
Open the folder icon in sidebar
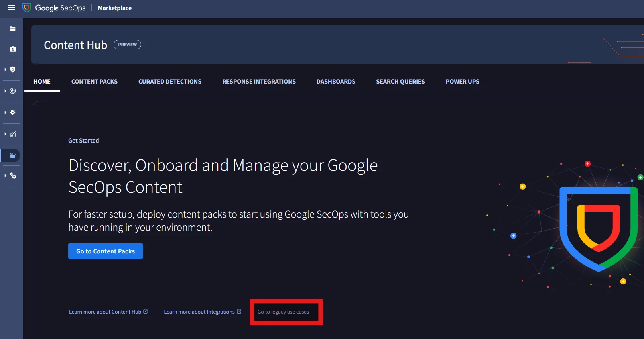tap(13, 29)
